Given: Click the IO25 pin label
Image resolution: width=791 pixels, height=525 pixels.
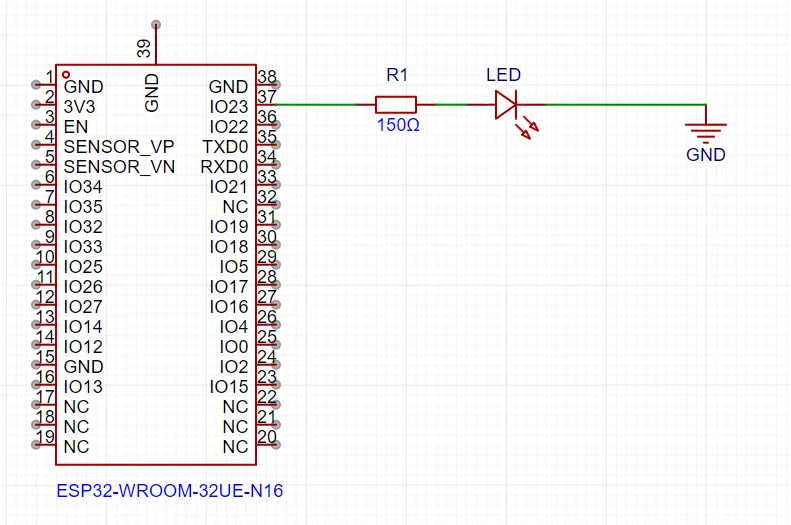Looking at the screenshot, I should point(83,267).
